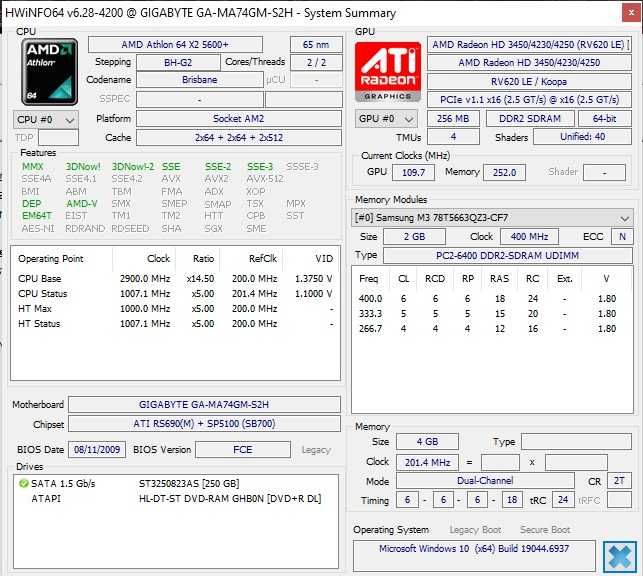Viewport: 643px width, 576px height.
Task: Click the Unified: 40 shaders field
Action: [x=582, y=137]
